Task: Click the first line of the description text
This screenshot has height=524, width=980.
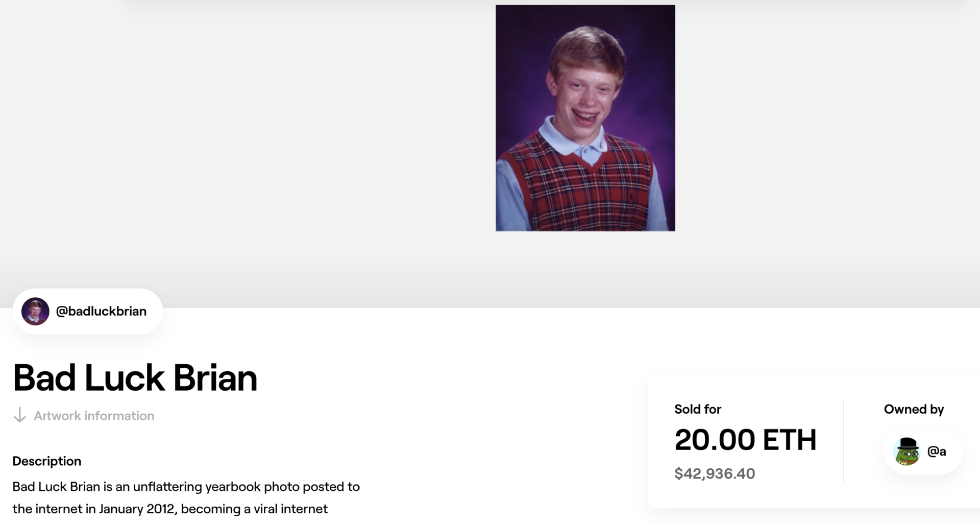Action: click(x=186, y=487)
